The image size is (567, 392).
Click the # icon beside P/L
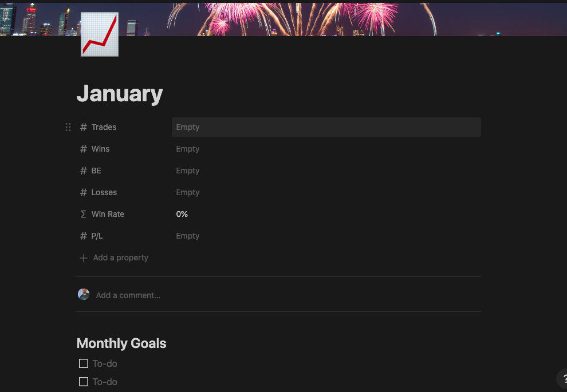click(83, 236)
